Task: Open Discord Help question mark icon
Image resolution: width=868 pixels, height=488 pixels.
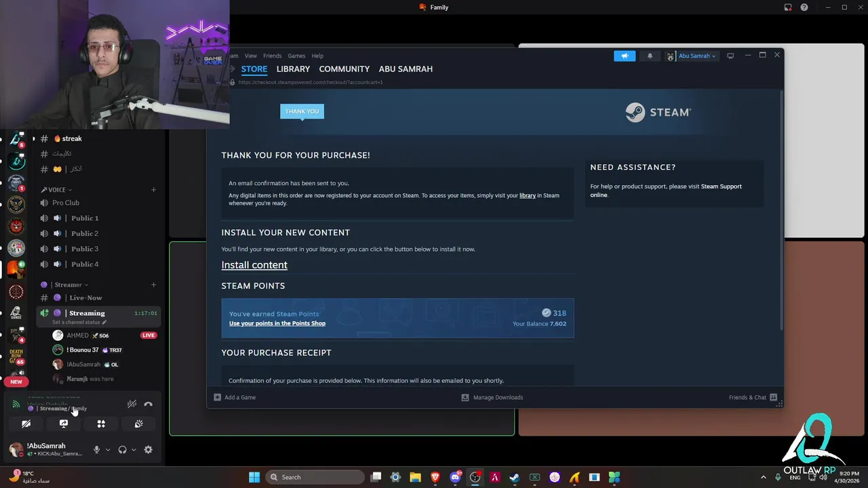Action: click(x=804, y=7)
